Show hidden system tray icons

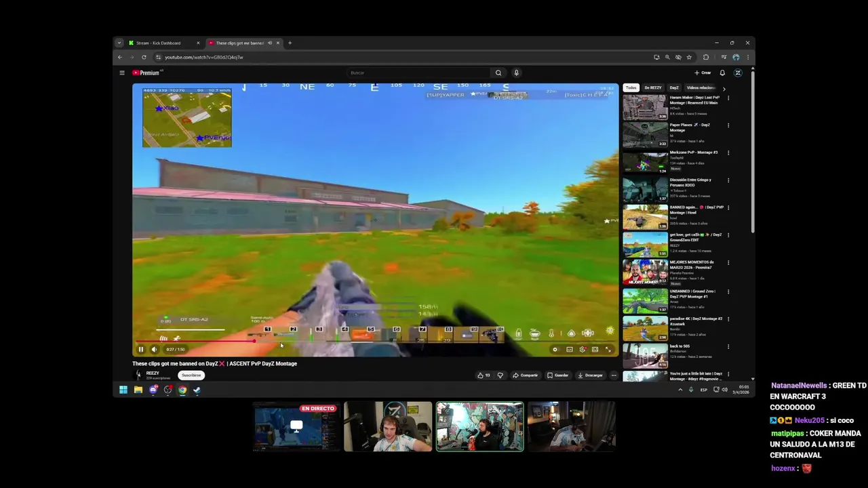(680, 390)
